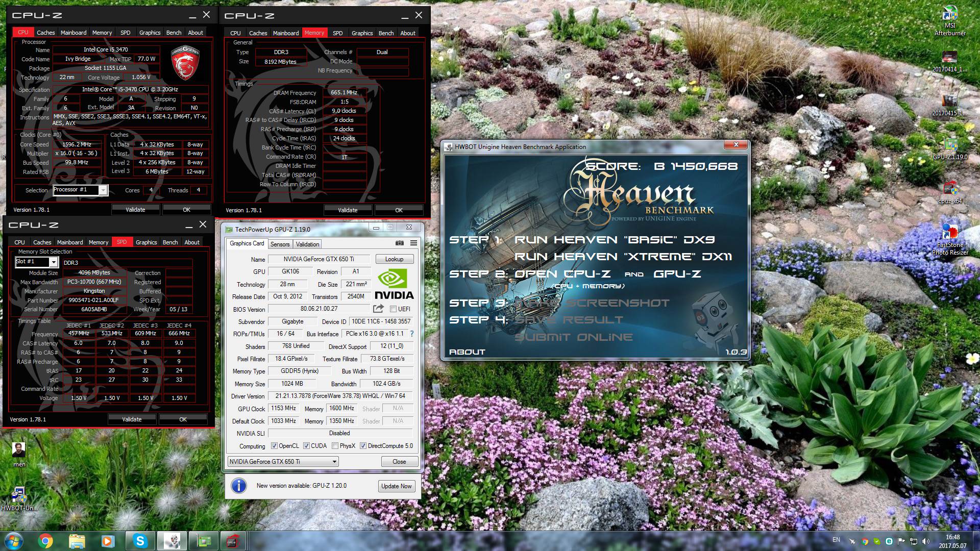Viewport: 980px width, 551px height.
Task: Click About in HWBOT Heaven window
Action: (x=467, y=352)
